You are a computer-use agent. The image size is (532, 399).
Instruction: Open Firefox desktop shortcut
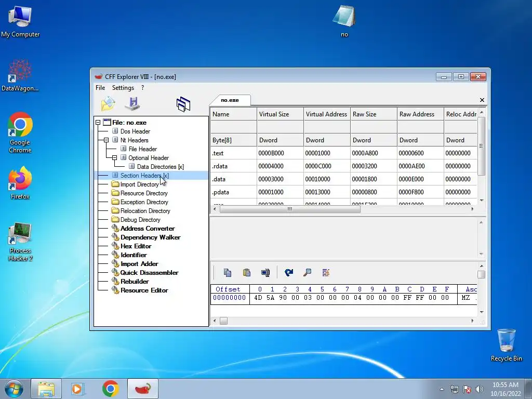click(20, 183)
